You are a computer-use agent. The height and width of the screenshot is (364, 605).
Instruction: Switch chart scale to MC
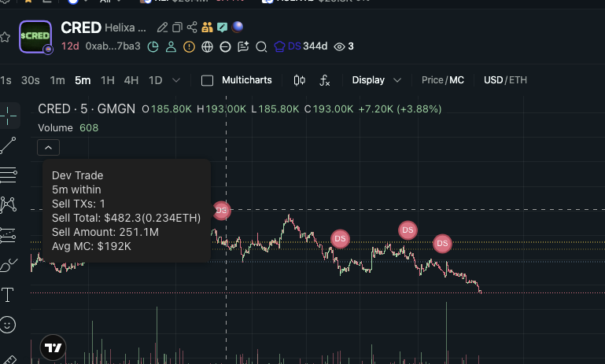(x=457, y=80)
